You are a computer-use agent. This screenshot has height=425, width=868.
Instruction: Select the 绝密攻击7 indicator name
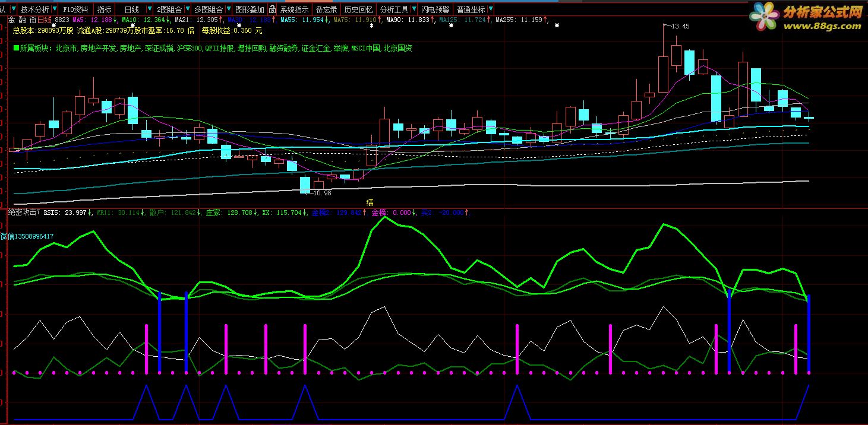pyautogui.click(x=24, y=213)
